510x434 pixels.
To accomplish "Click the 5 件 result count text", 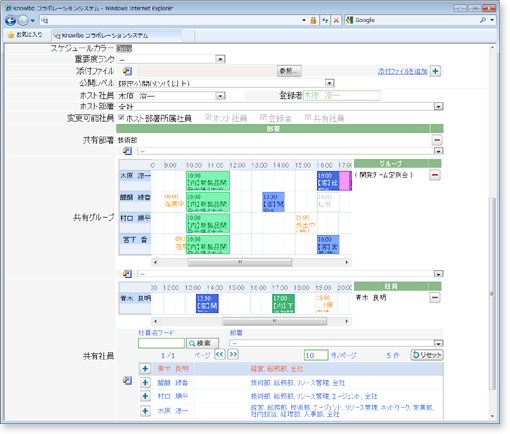I will click(x=393, y=355).
